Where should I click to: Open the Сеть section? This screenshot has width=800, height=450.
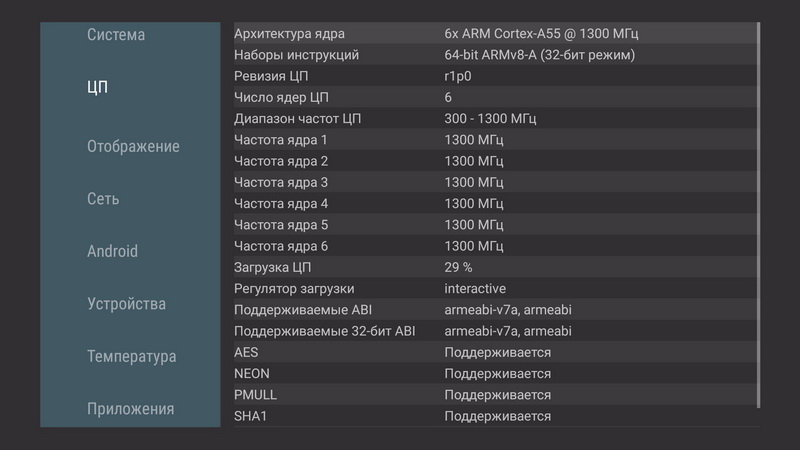point(103,199)
